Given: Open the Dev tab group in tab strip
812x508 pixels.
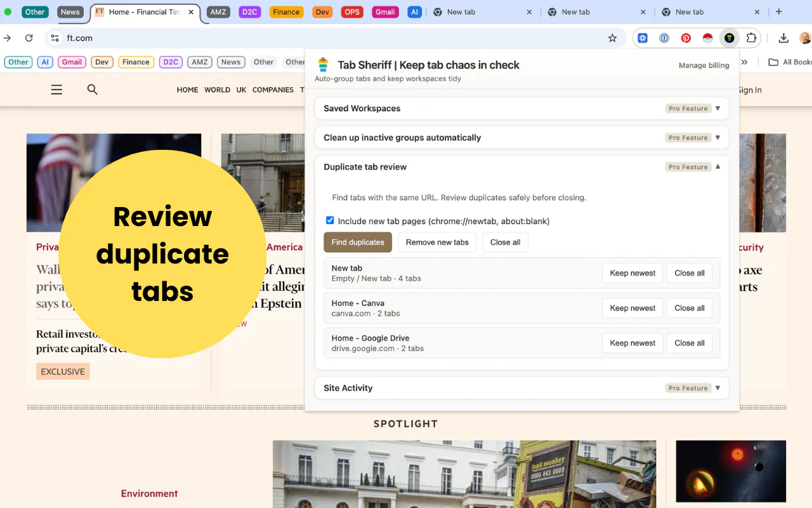Looking at the screenshot, I should [x=322, y=12].
